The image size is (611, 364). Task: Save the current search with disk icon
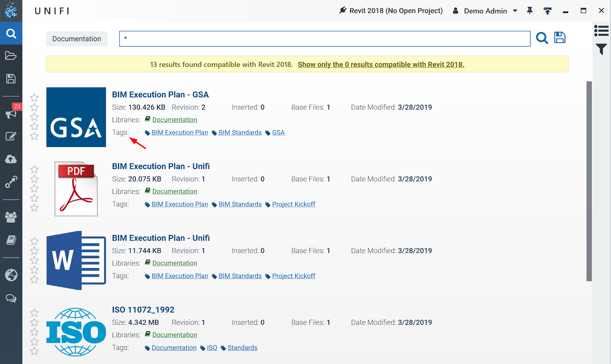560,37
